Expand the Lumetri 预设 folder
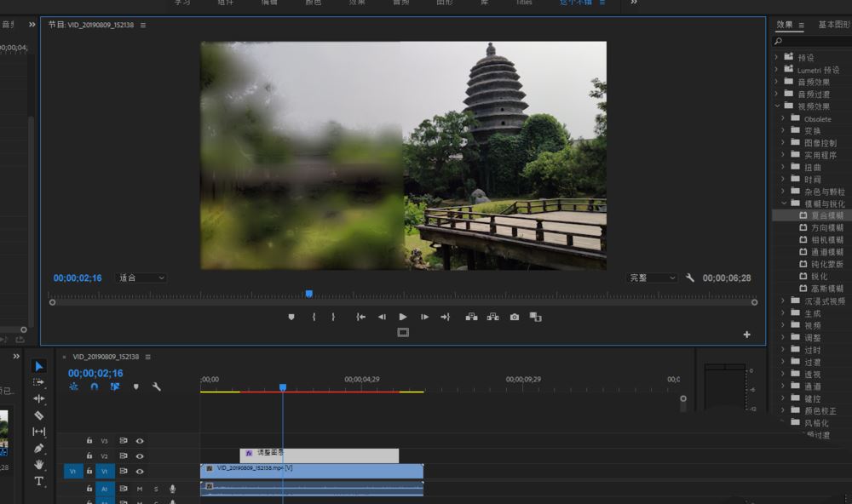This screenshot has height=504, width=852. [x=776, y=70]
